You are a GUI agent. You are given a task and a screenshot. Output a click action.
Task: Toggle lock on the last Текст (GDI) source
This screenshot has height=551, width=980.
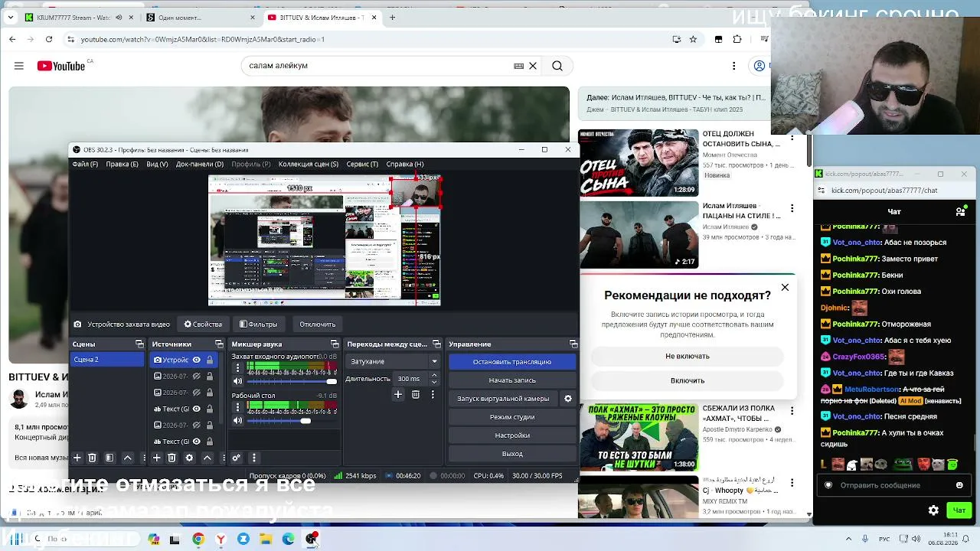209,441
